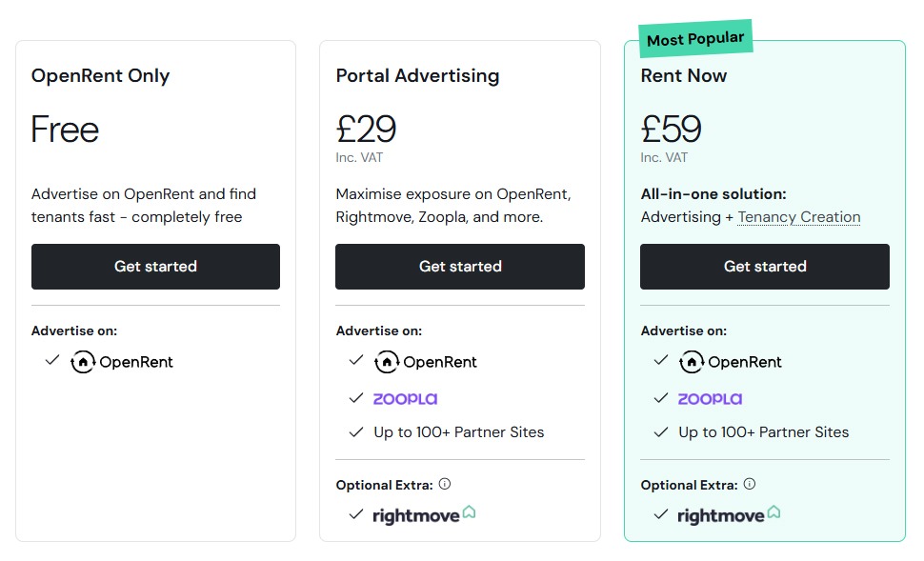
Task: Click the Zoopla logo in Portal Advertising plan
Action: [405, 398]
